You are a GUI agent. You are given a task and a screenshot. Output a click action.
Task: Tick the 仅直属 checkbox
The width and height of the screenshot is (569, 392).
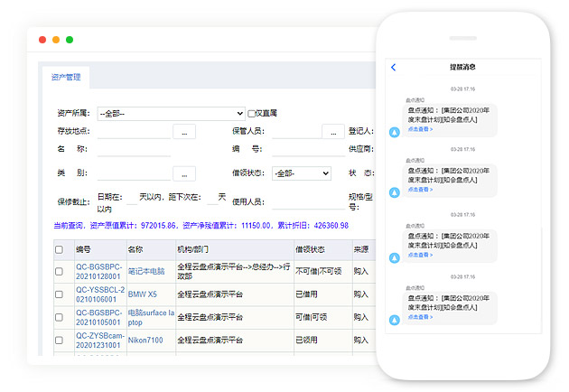point(251,114)
